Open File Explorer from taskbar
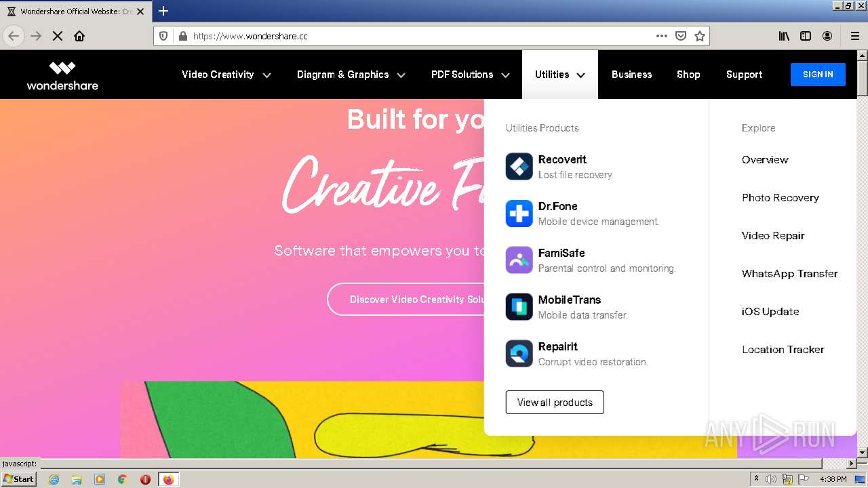The height and width of the screenshot is (488, 868). [77, 479]
